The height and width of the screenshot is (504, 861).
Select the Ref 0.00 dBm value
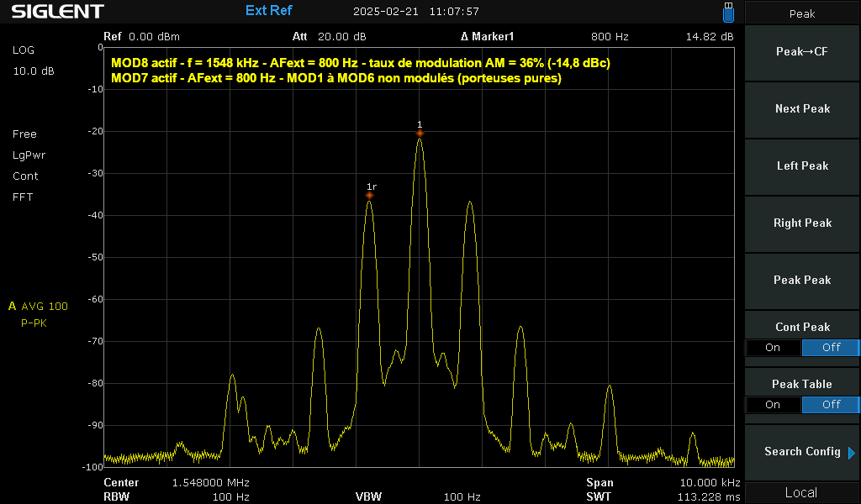click(x=154, y=37)
